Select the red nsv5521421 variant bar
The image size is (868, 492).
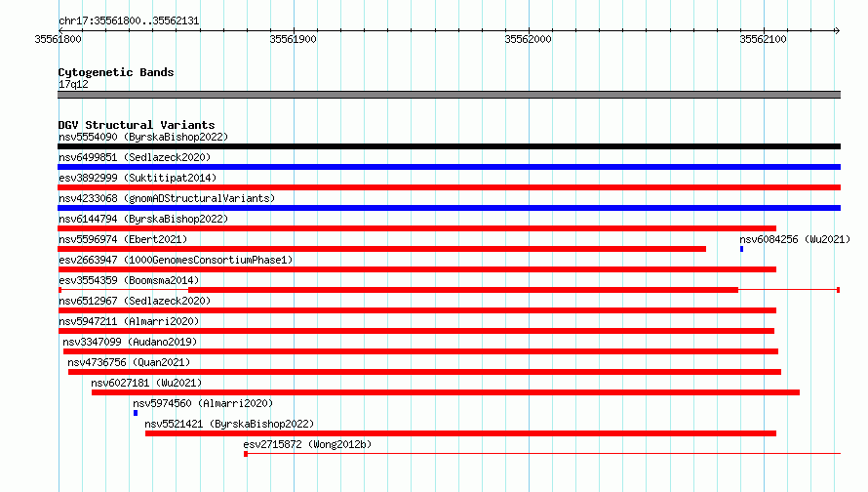click(x=460, y=433)
